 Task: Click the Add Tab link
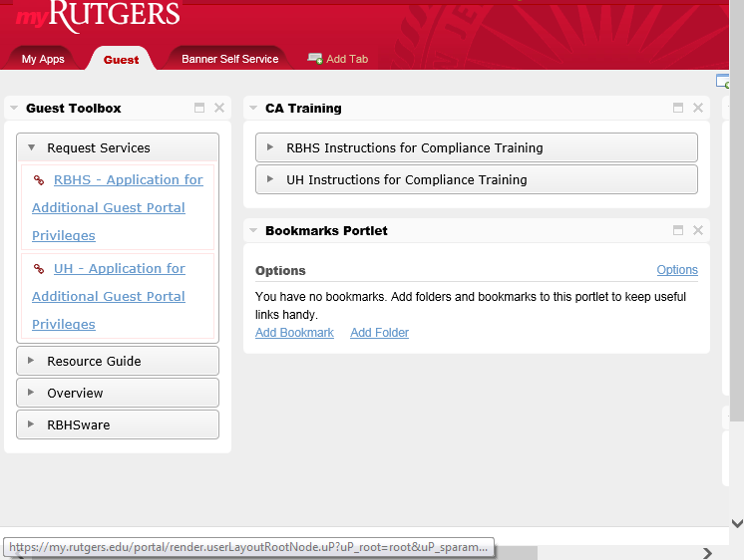[x=347, y=59]
